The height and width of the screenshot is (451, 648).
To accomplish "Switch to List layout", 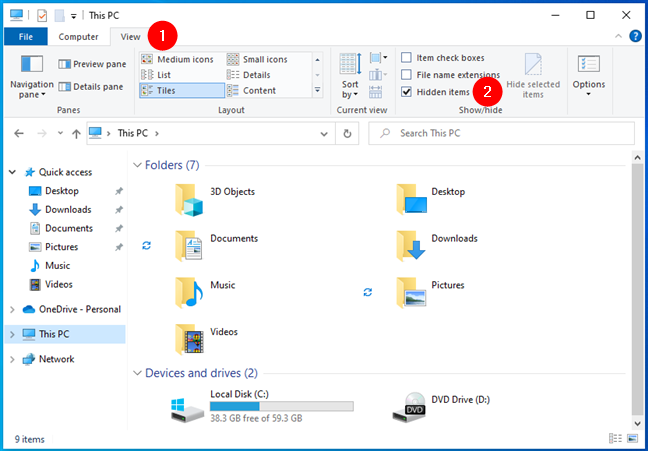I will [x=156, y=75].
